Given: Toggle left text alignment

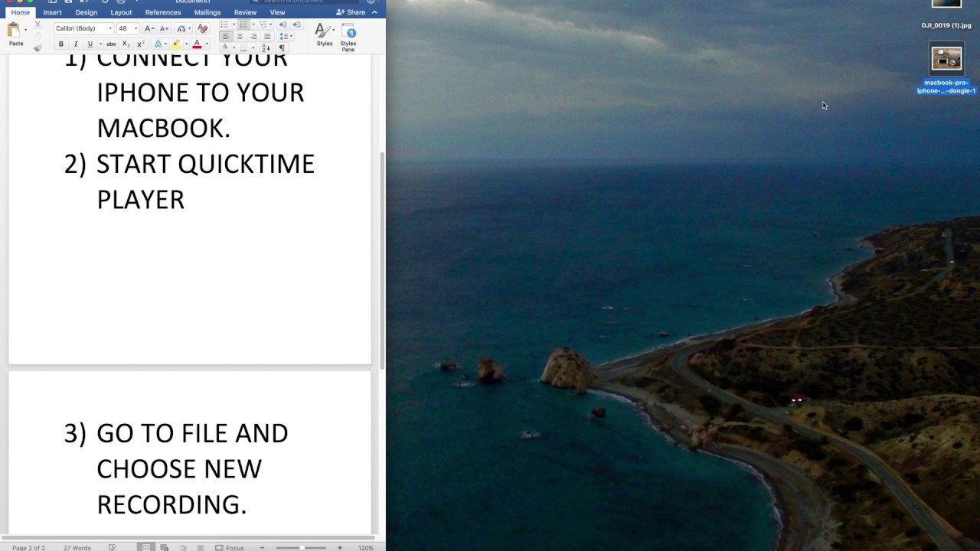Looking at the screenshot, I should click(226, 36).
